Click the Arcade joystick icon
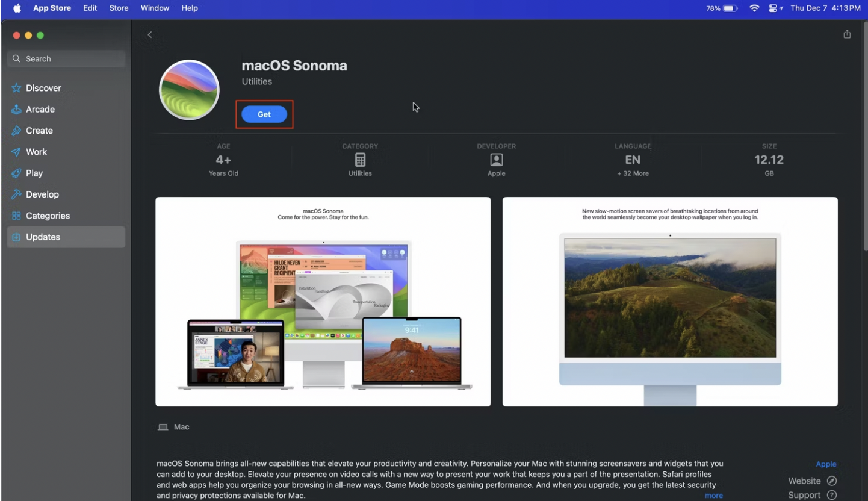Viewport: 868px width, 501px height. tap(16, 110)
